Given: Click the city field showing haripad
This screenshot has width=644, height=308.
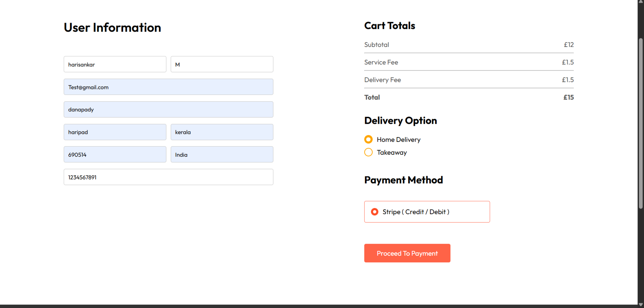Looking at the screenshot, I should pos(115,132).
